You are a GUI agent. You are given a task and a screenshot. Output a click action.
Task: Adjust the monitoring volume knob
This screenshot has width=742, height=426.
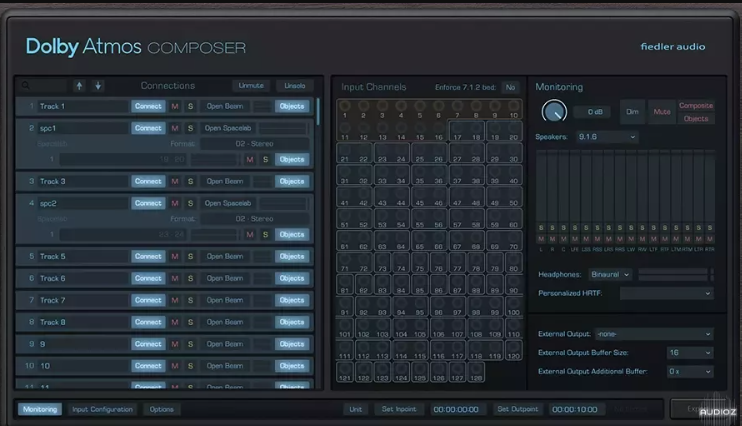click(554, 112)
